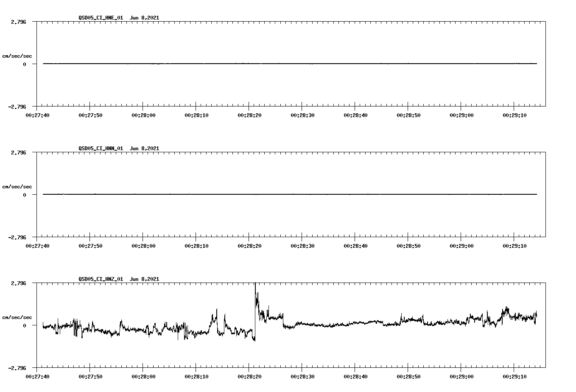This screenshot has height=392, width=576.
Task: Click the 00:29:00 time label under HNN plot
Action: point(461,246)
